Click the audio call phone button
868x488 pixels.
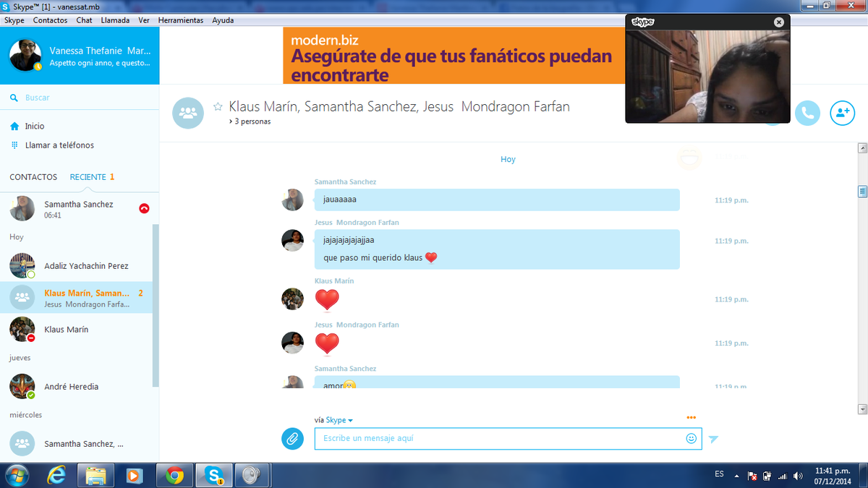coord(807,113)
